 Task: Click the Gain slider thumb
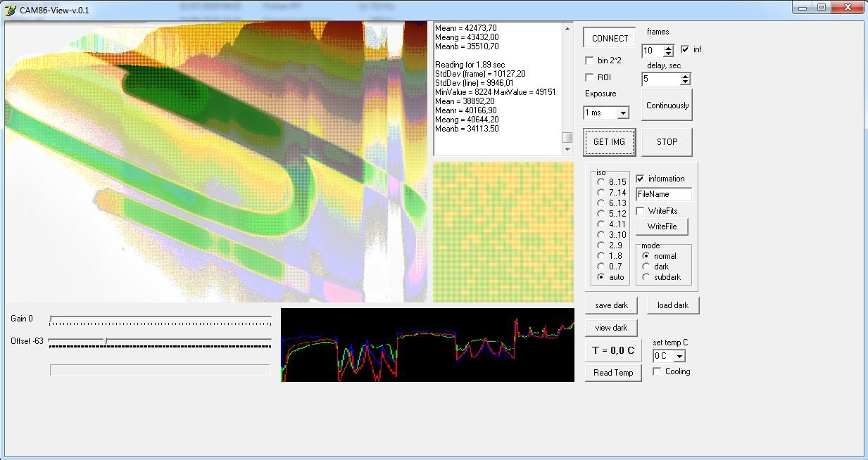[x=51, y=319]
